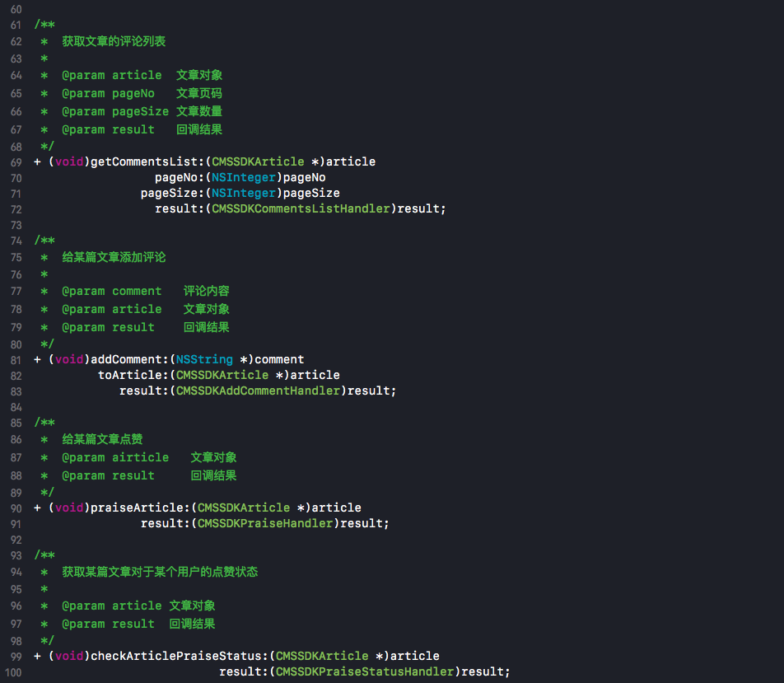
Task: Click NSInteger type before pageNo parameter
Action: click(244, 178)
